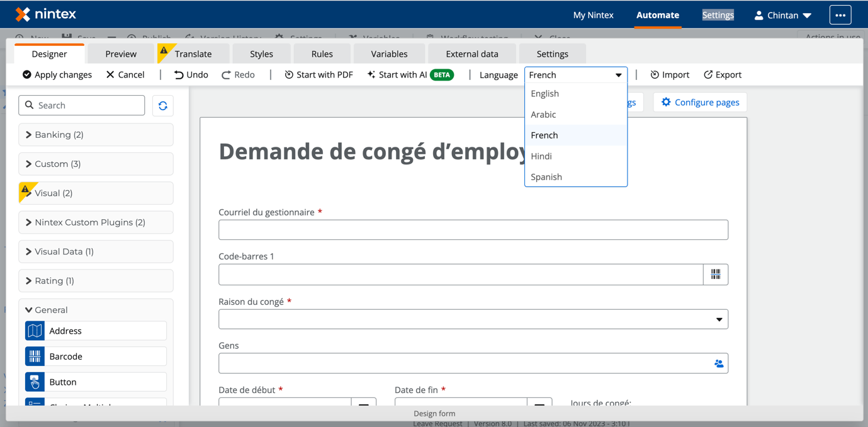Go to Automate in top navigation
The width and height of the screenshot is (868, 427).
(658, 15)
